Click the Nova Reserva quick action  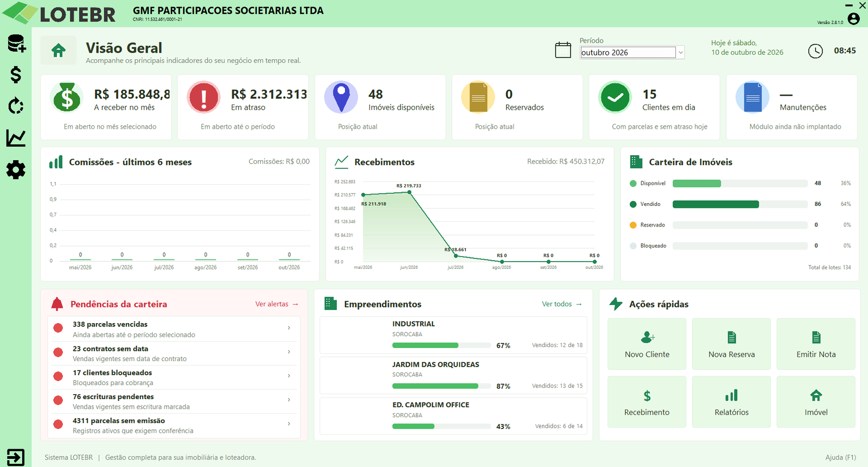(731, 344)
